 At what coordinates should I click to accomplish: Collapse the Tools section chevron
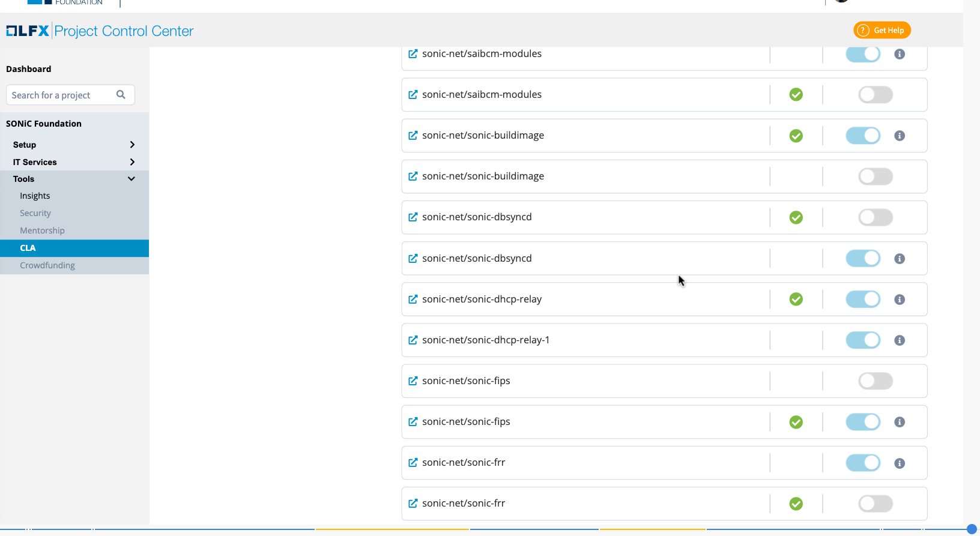pyautogui.click(x=132, y=179)
